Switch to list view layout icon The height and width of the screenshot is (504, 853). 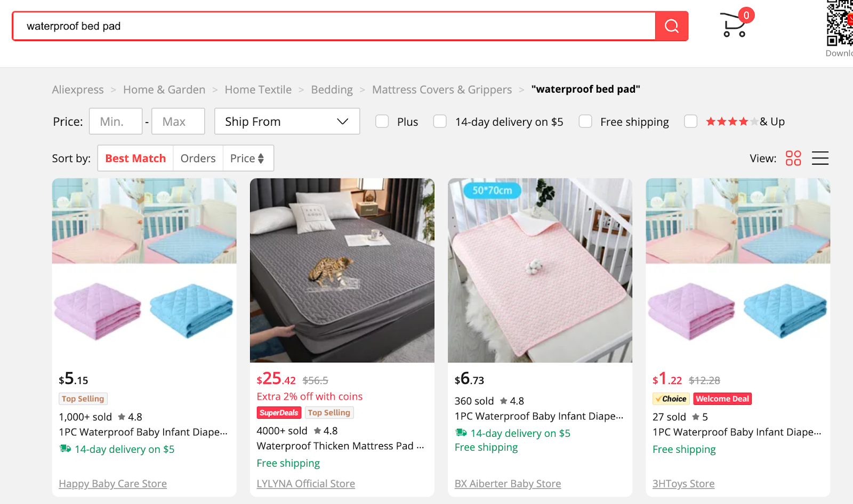tap(820, 158)
